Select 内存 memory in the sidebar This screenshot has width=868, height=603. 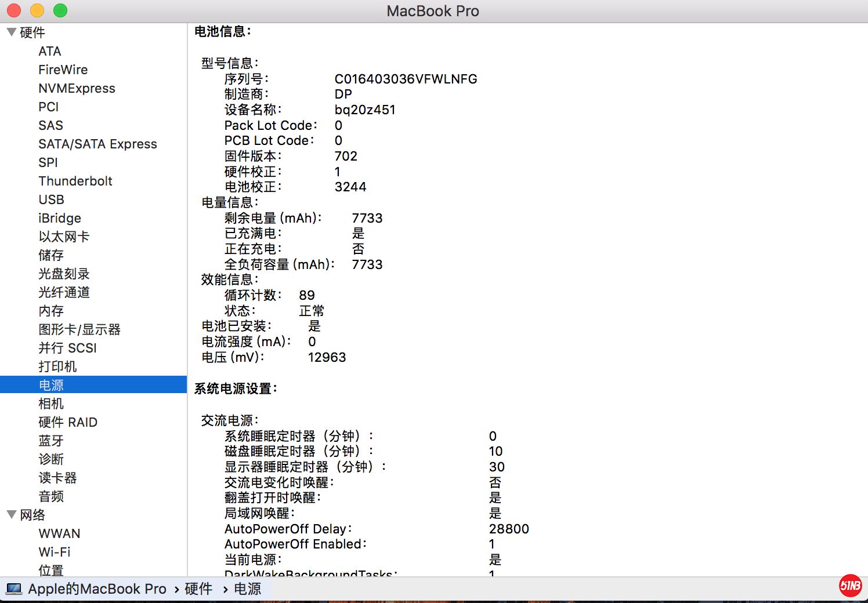pyautogui.click(x=51, y=311)
